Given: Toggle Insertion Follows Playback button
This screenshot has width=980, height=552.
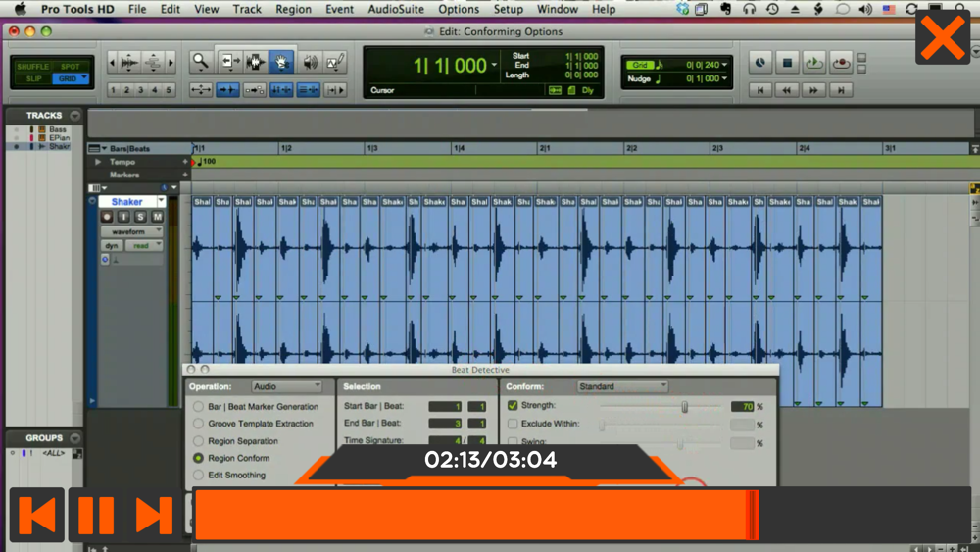Looking at the screenshot, I should click(335, 90).
